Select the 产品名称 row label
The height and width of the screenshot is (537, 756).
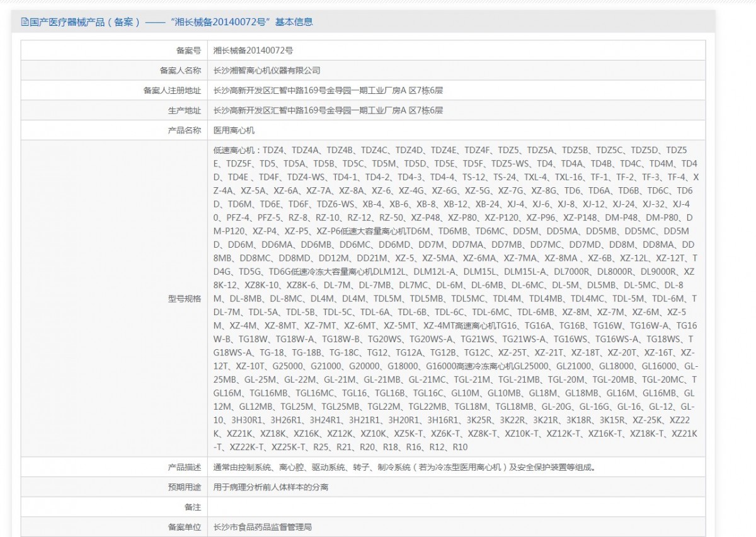tap(184, 130)
